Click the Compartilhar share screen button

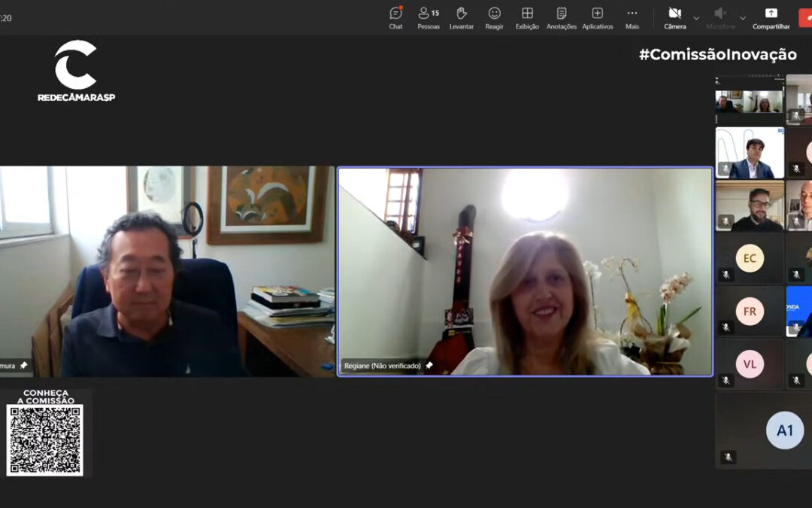(x=771, y=17)
